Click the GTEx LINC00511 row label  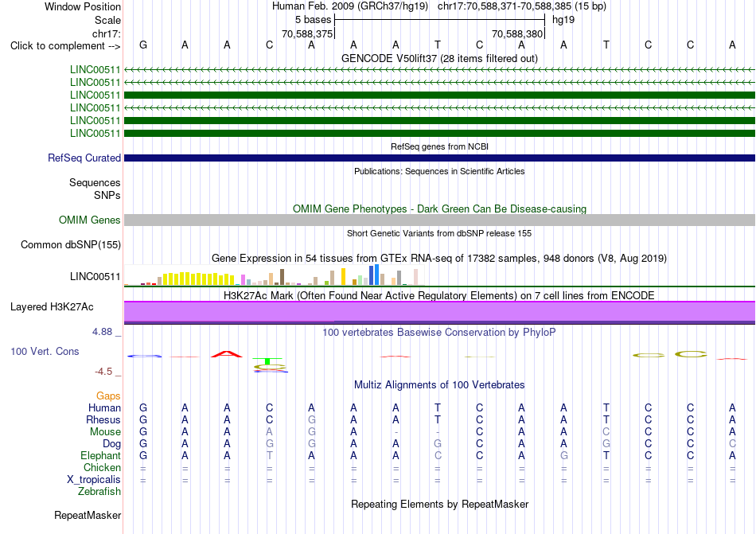(x=95, y=276)
